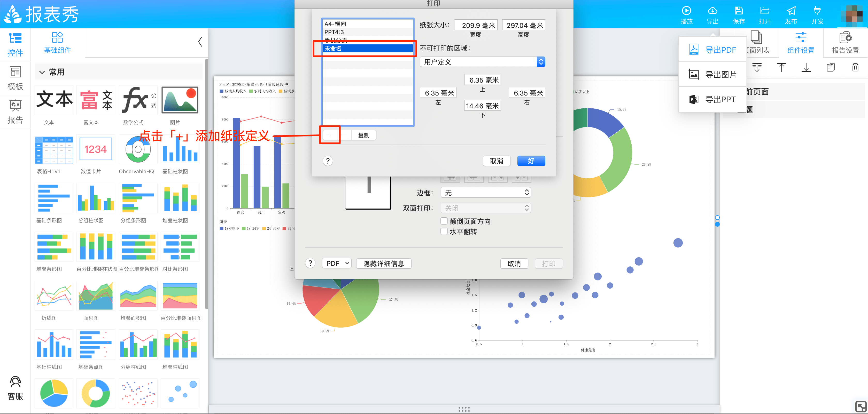Image resolution: width=868 pixels, height=414 pixels.
Task: Choose the 基础柱状图 bar chart component
Action: click(180, 149)
